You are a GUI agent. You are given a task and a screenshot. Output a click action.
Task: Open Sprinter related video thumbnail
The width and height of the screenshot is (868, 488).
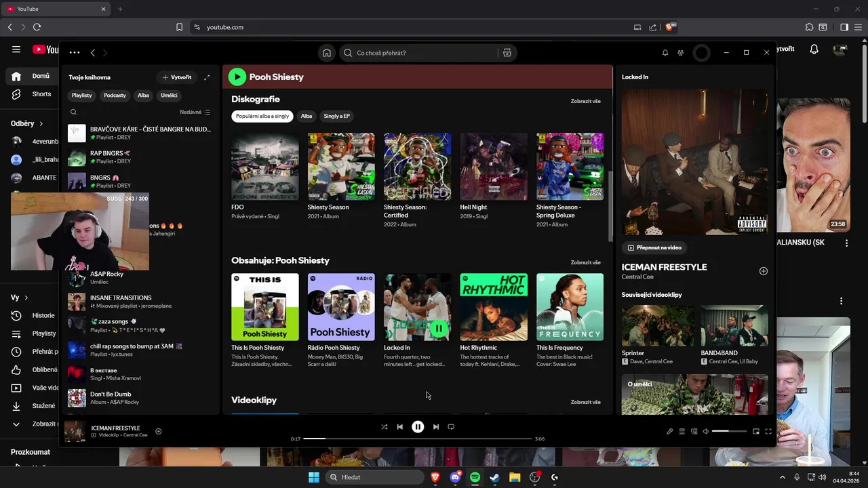658,325
